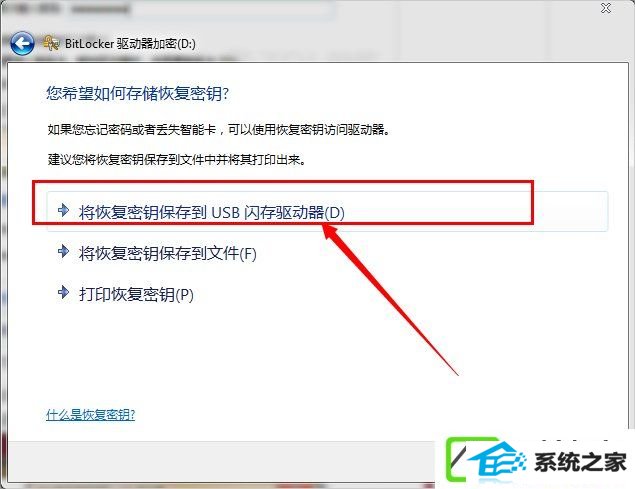This screenshot has height=489, width=635.
Task: Click arrow icon beside 保存到文件(F) option
Action: pos(64,251)
